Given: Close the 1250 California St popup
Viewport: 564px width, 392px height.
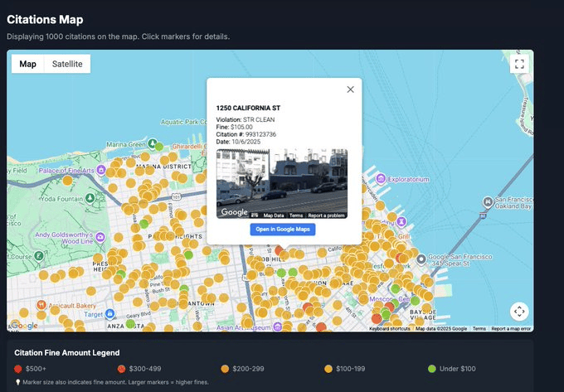Looking at the screenshot, I should (x=350, y=90).
